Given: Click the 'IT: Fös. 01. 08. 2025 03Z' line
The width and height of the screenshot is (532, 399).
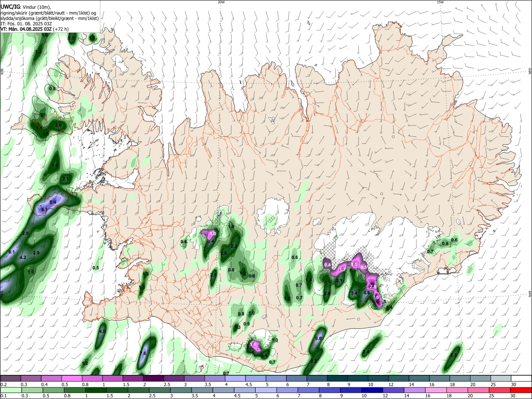Looking at the screenshot, I should [26, 24].
